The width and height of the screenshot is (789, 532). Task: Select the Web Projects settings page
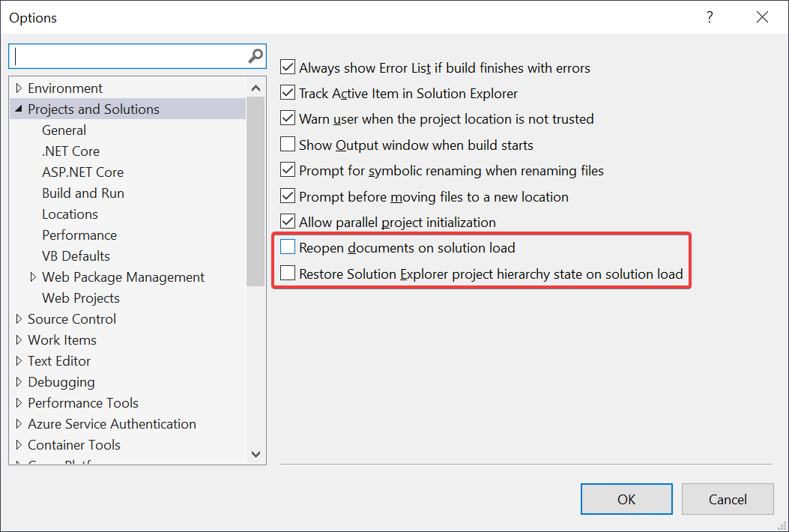tap(80, 297)
